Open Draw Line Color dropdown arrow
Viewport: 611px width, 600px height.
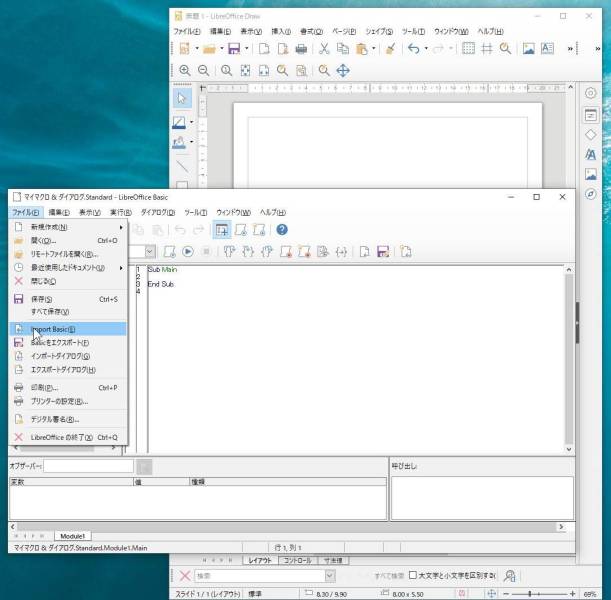point(191,122)
